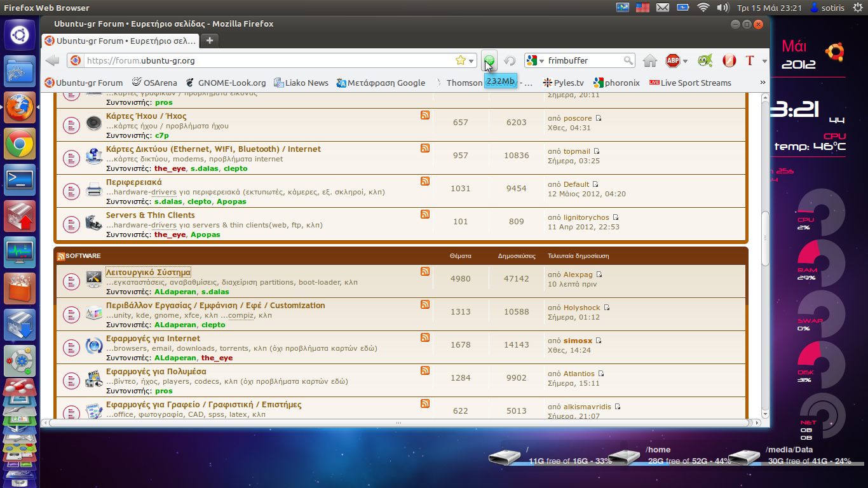Click the page's vertical scrollbar
The width and height of the screenshot is (868, 488).
click(x=765, y=241)
